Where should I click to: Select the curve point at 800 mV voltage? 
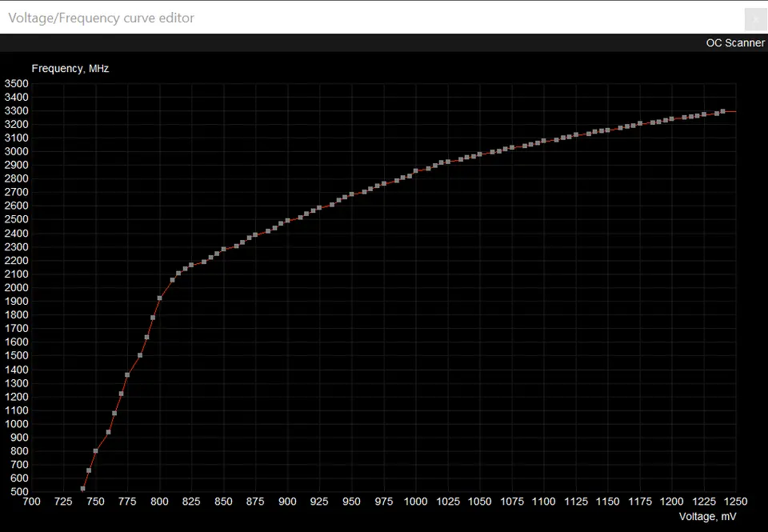pos(160,298)
